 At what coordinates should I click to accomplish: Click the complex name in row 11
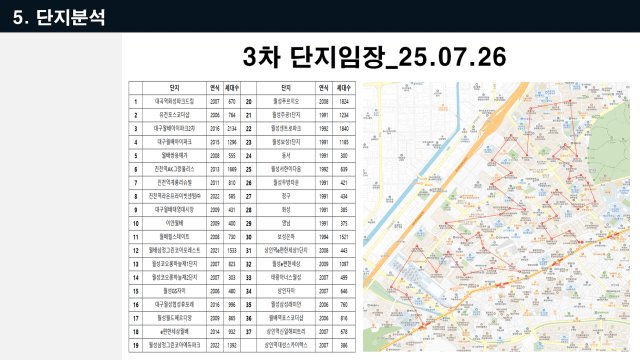(174, 237)
